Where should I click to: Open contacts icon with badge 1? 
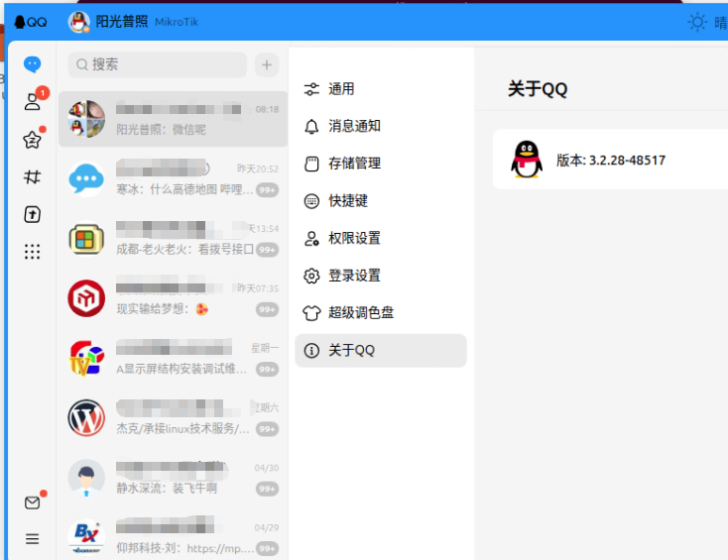coord(33,101)
